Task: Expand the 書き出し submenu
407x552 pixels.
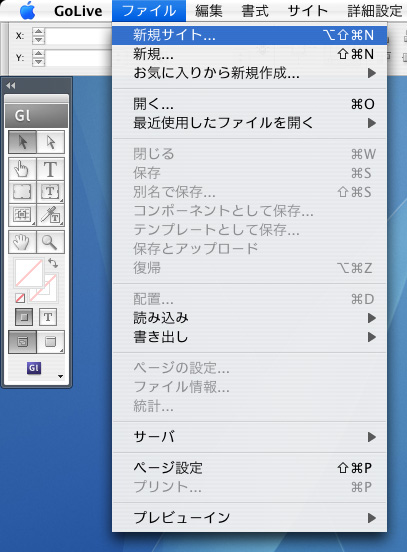Action: pos(249,337)
